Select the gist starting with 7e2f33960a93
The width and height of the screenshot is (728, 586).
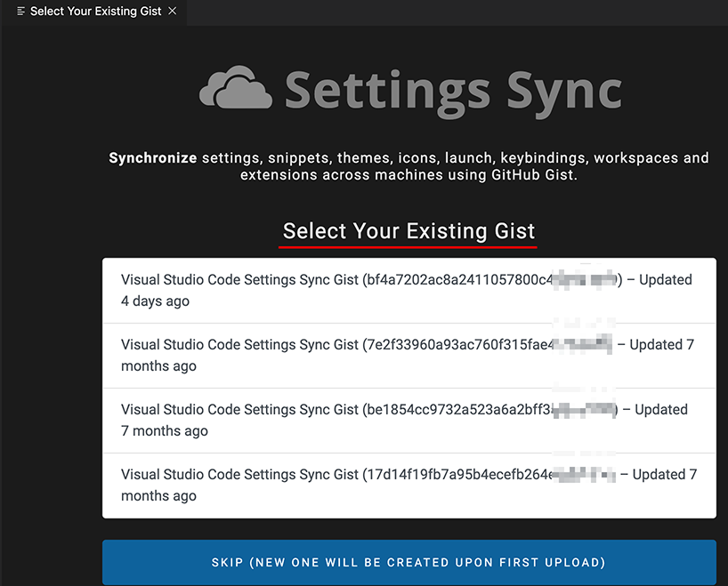pyautogui.click(x=409, y=356)
